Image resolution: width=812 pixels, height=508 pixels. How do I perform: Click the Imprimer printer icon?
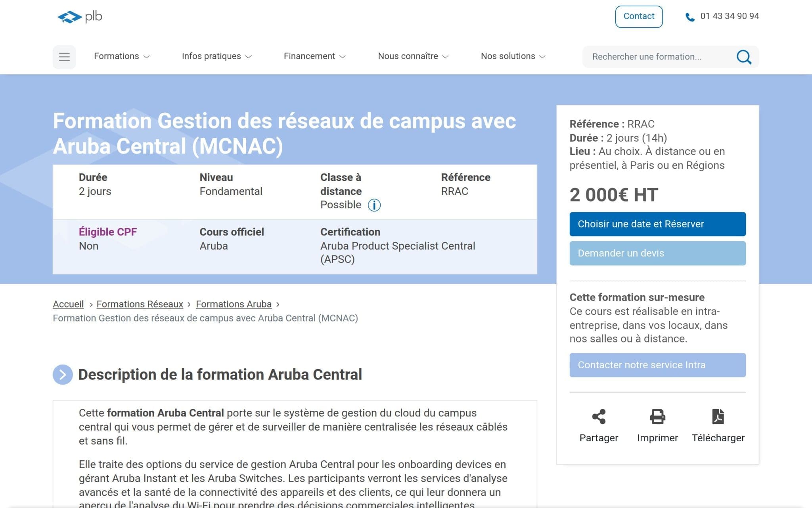coord(657,416)
